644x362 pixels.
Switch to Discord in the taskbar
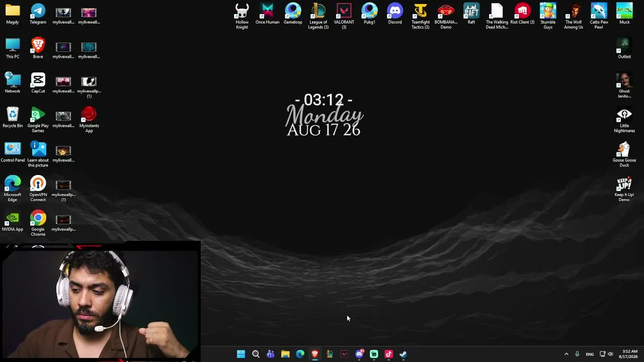coord(359,354)
